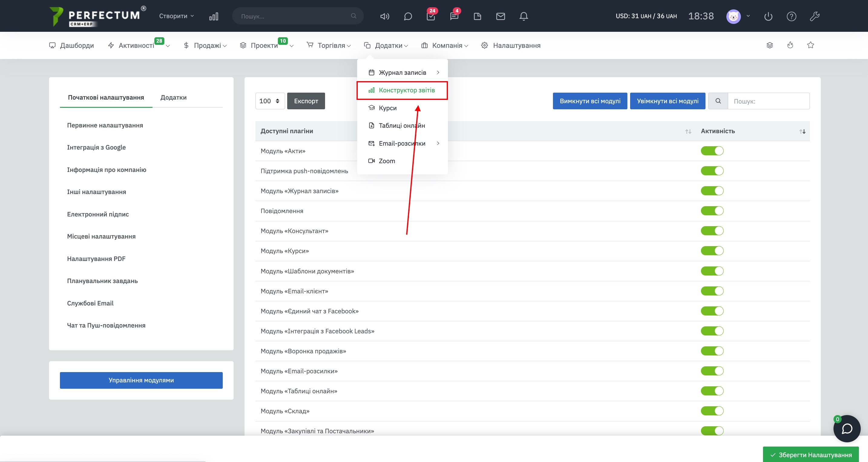Open tasks icon with 24 badge
This screenshot has width=868, height=462.
pyautogui.click(x=431, y=16)
